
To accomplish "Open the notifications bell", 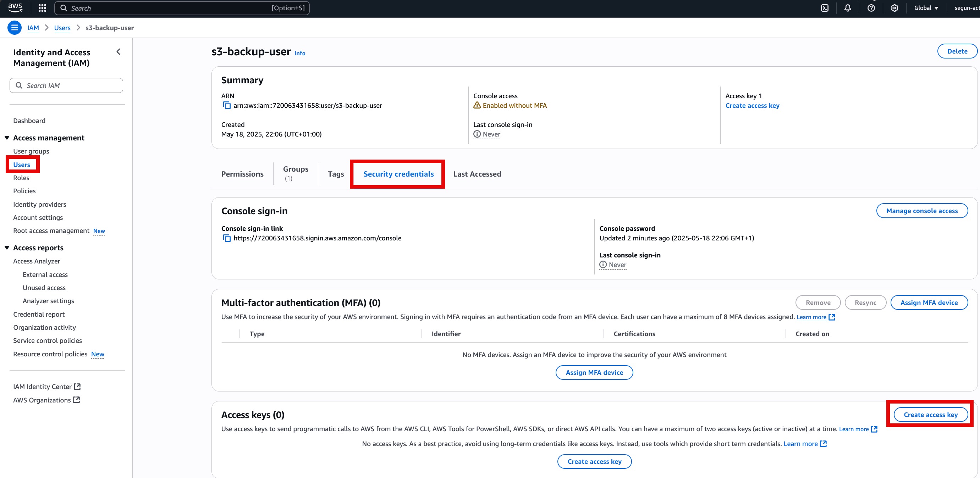I will pyautogui.click(x=848, y=7).
